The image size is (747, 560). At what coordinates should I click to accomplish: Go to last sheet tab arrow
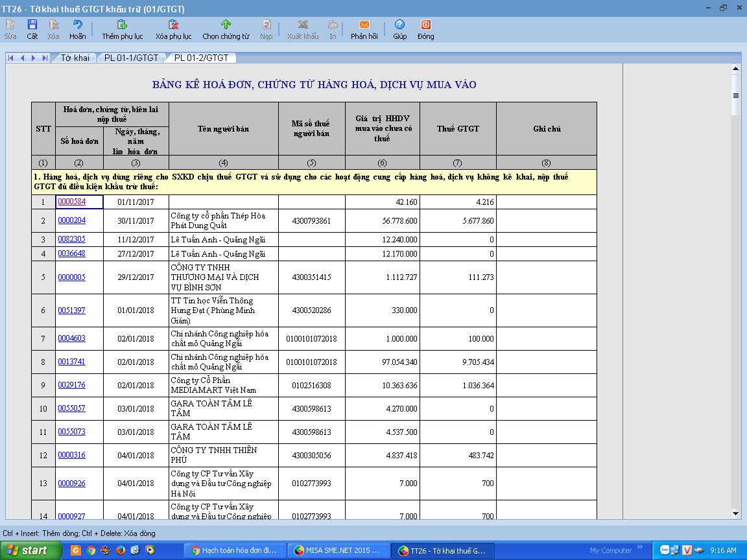[x=45, y=58]
